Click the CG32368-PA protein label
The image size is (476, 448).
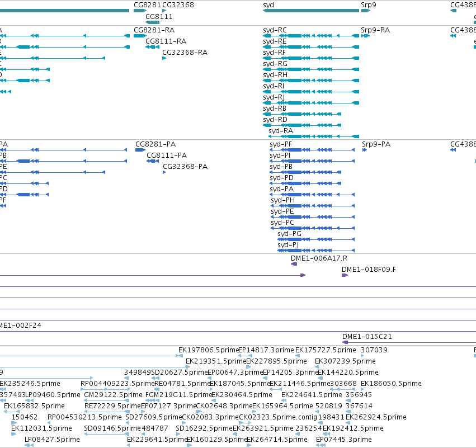point(185,167)
